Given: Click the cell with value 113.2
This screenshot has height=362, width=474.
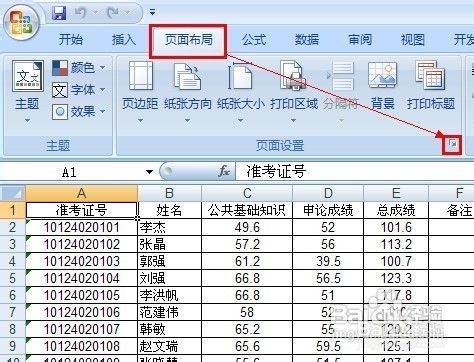Looking at the screenshot, I should point(396,244).
